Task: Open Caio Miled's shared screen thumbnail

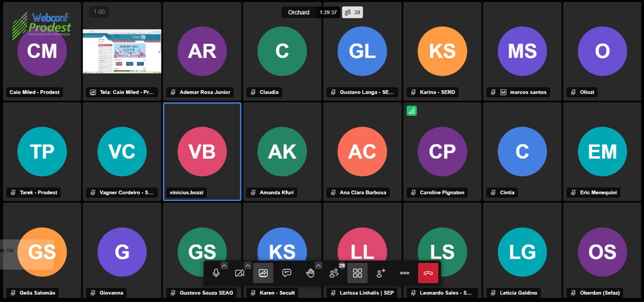Action: coord(122,51)
